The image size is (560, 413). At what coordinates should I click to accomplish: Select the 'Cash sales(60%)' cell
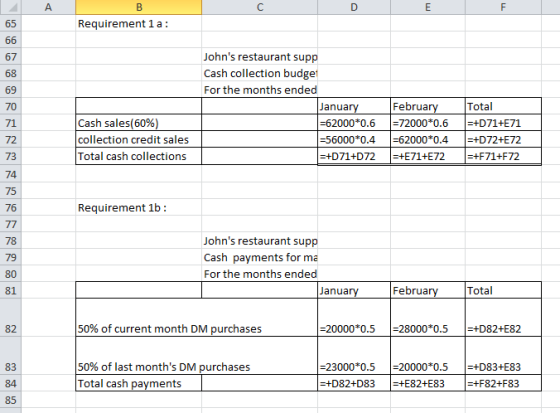[x=139, y=123]
